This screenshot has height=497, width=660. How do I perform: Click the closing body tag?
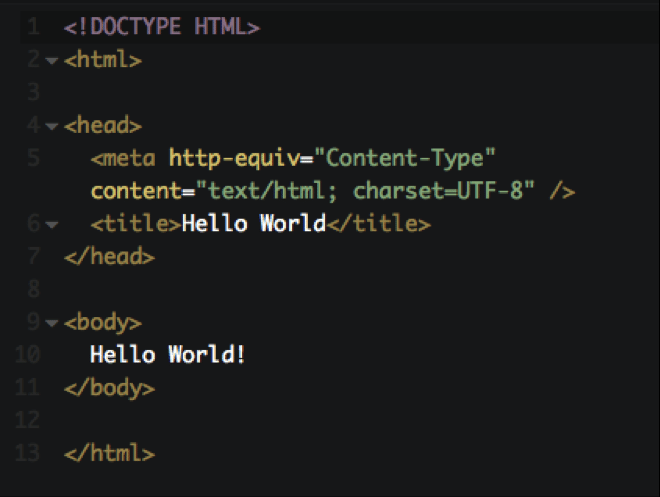tap(109, 387)
